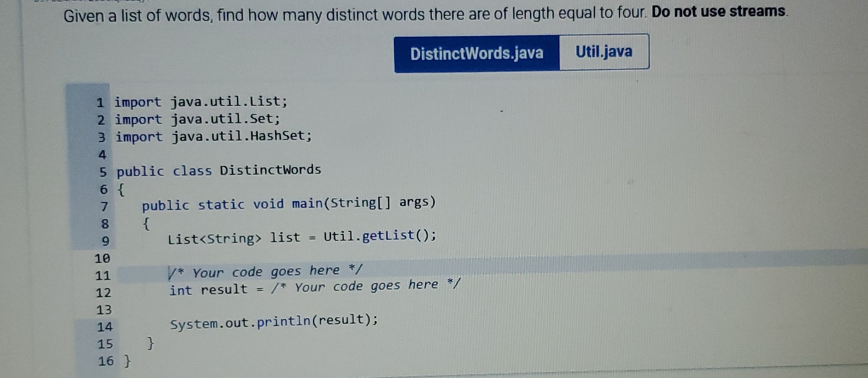Viewport: 868px width, 378px height.
Task: Click line number 10 in the gutter
Action: click(x=103, y=258)
